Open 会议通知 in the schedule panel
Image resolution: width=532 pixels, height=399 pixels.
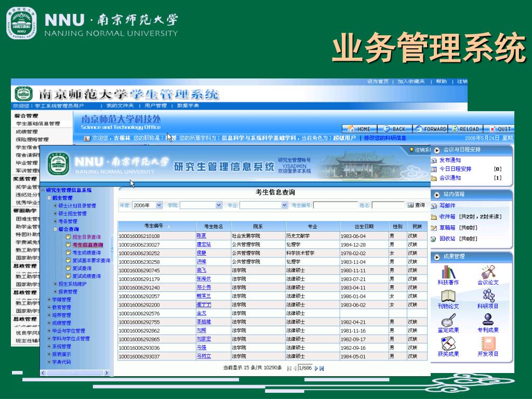[x=450, y=178]
